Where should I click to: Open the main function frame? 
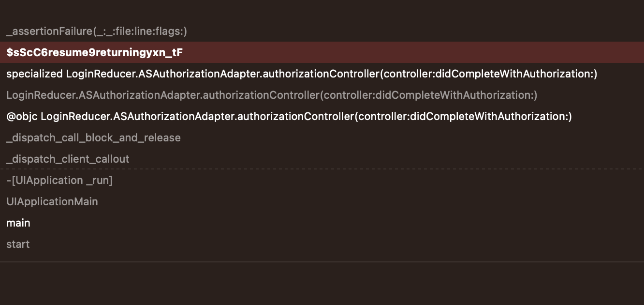18,223
